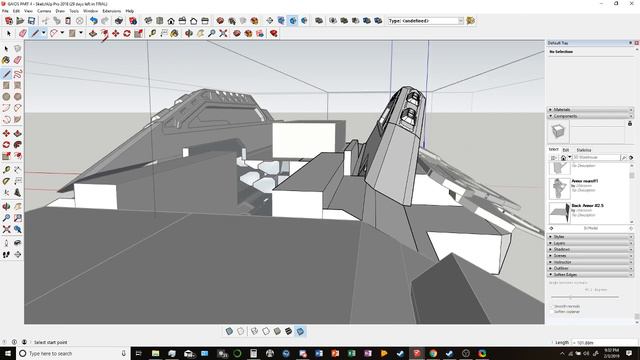
Task: Open a file with the Open folder icon
Action: 20,20
